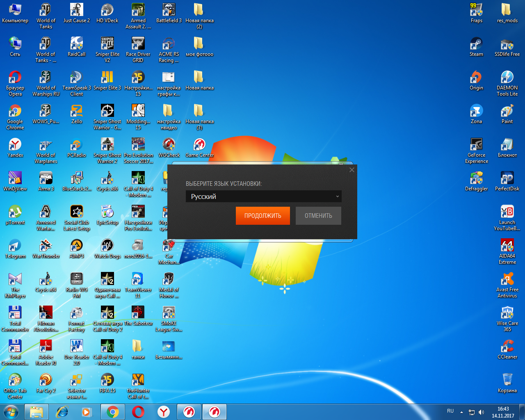
Task: Launch Internet Explorer from taskbar
Action: (x=62, y=412)
